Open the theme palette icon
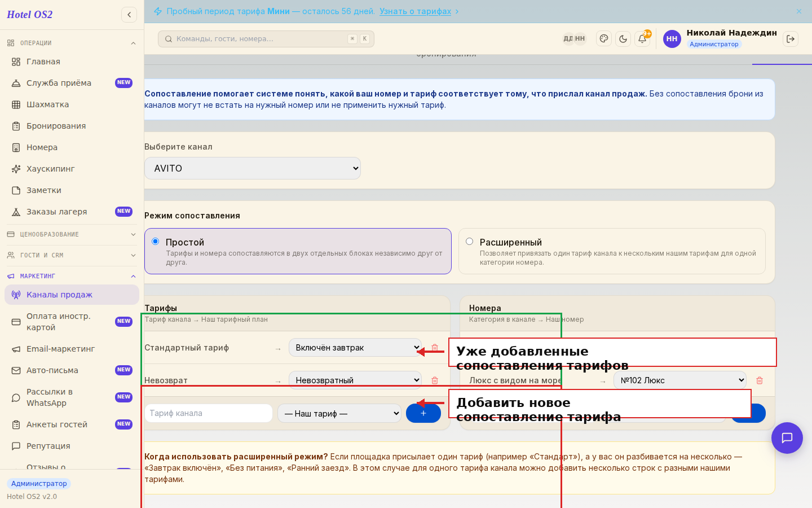The width and height of the screenshot is (812, 508). (604, 39)
